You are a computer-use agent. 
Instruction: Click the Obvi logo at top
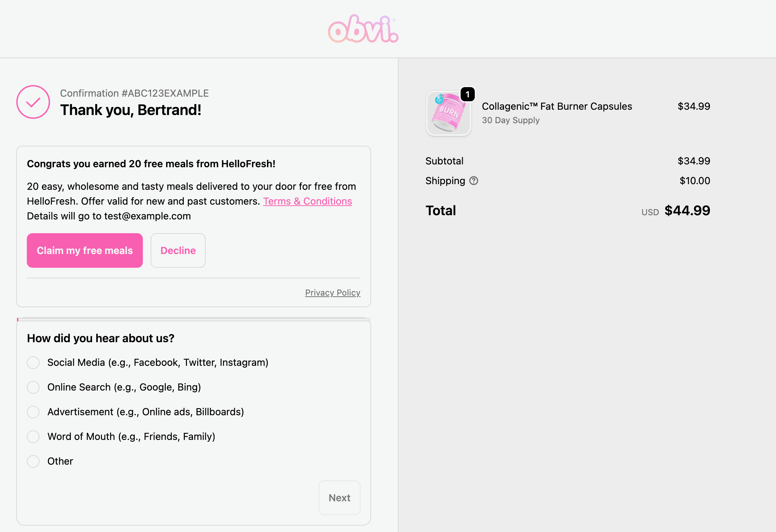[363, 29]
